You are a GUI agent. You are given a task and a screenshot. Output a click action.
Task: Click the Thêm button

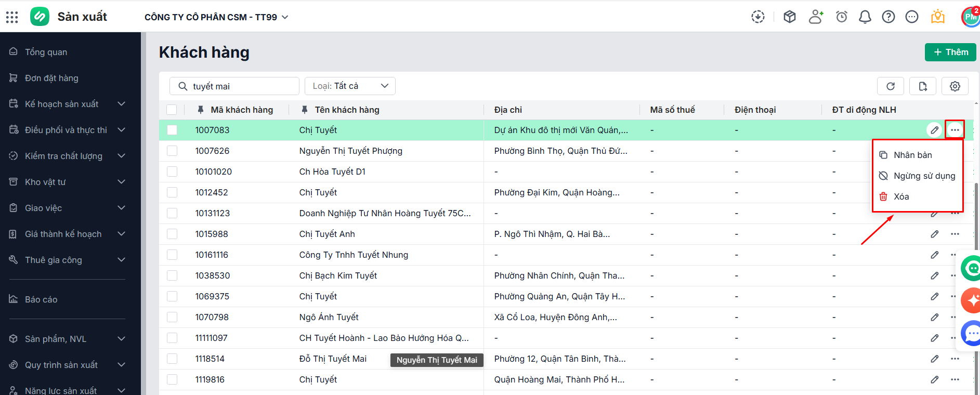[x=950, y=52]
